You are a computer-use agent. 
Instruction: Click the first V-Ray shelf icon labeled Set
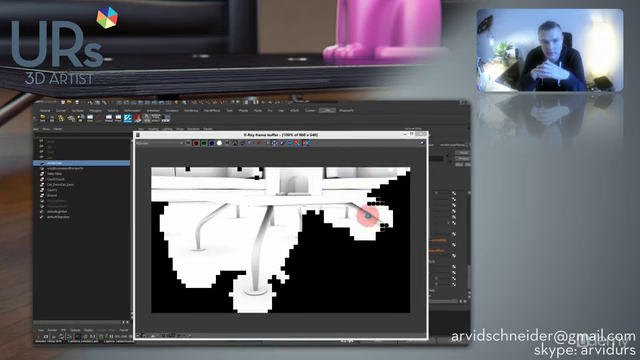(42, 118)
